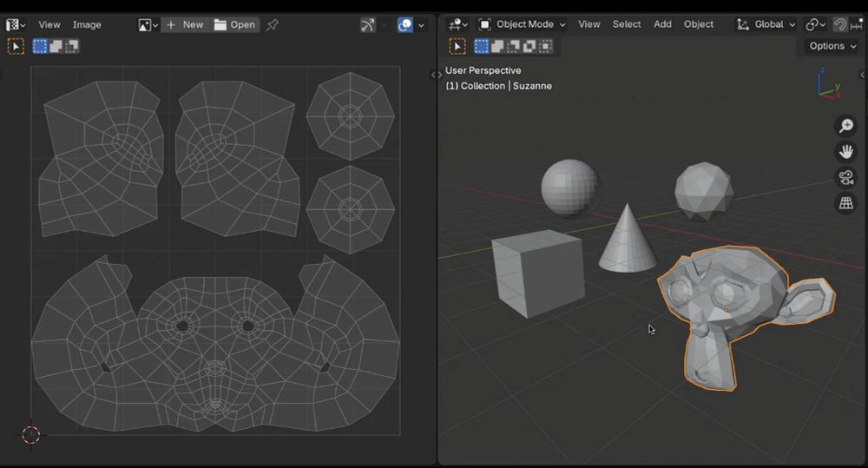Click the Collection | Suzanne label

point(499,86)
